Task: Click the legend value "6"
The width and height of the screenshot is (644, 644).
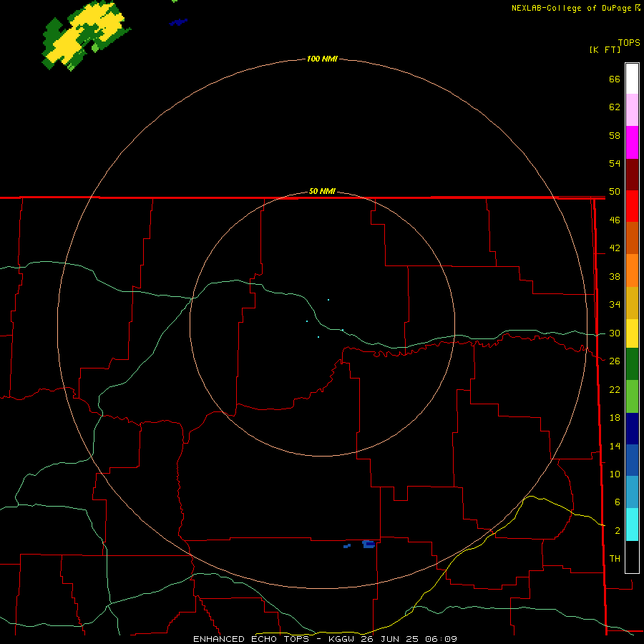Action: click(x=617, y=502)
